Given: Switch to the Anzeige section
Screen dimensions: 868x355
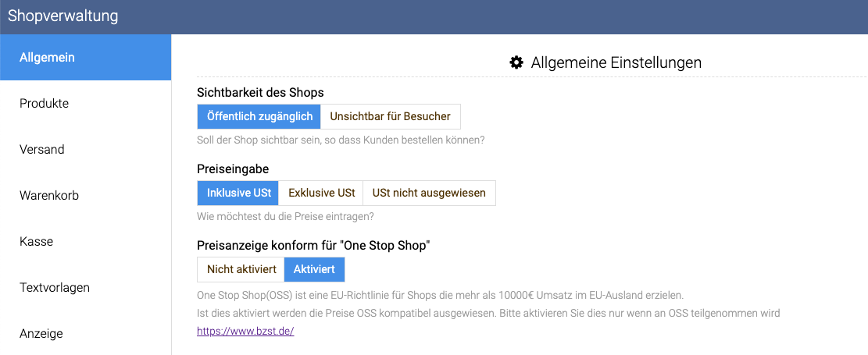Looking at the screenshot, I should pyautogui.click(x=86, y=333).
